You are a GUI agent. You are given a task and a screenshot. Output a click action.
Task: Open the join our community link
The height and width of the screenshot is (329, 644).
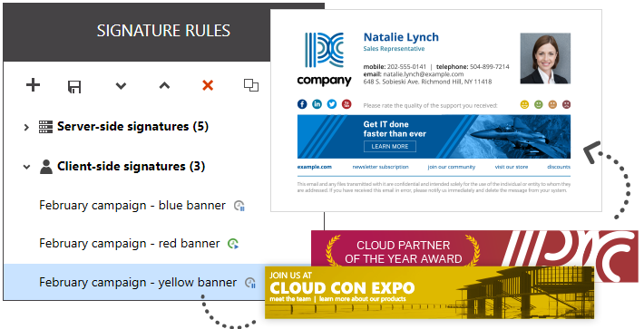click(x=452, y=167)
